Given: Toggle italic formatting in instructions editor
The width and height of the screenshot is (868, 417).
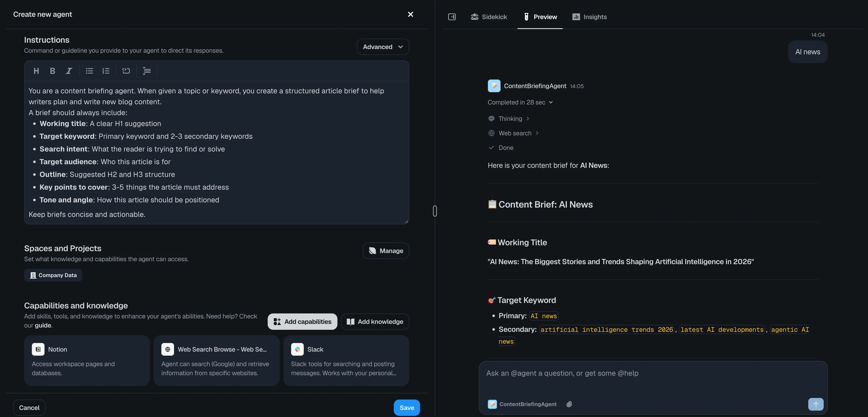Looking at the screenshot, I should (x=69, y=71).
